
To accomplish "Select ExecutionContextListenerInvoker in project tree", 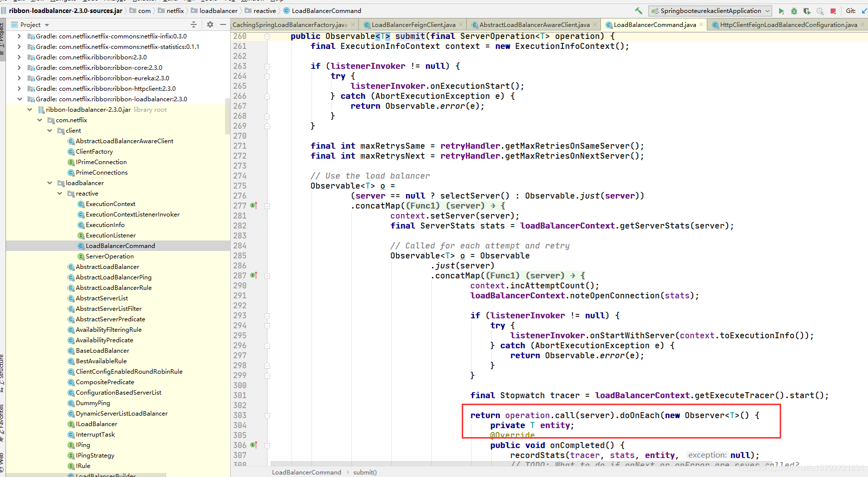I will pyautogui.click(x=133, y=215).
